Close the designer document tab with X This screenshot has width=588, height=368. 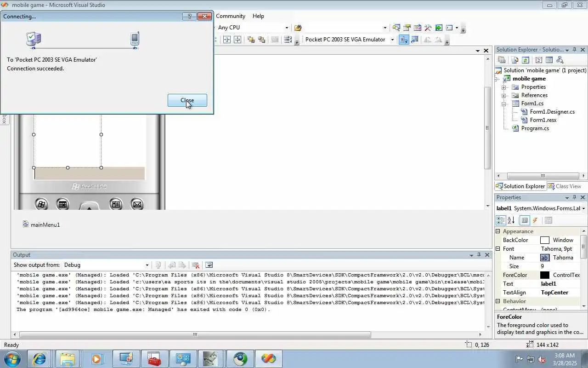pos(486,51)
